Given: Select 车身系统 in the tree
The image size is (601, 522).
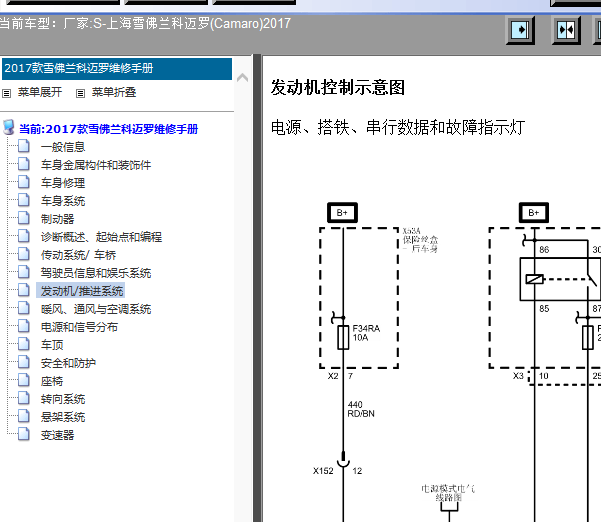Looking at the screenshot, I should (63, 201).
